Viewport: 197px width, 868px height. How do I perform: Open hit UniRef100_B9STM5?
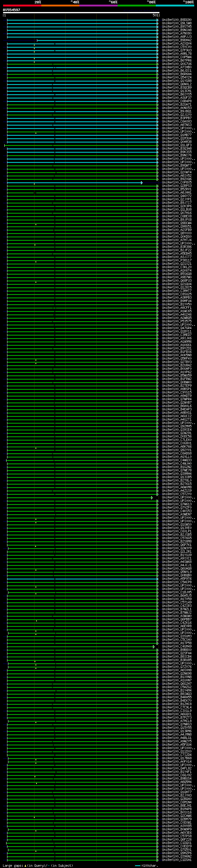pyautogui.click(x=177, y=26)
